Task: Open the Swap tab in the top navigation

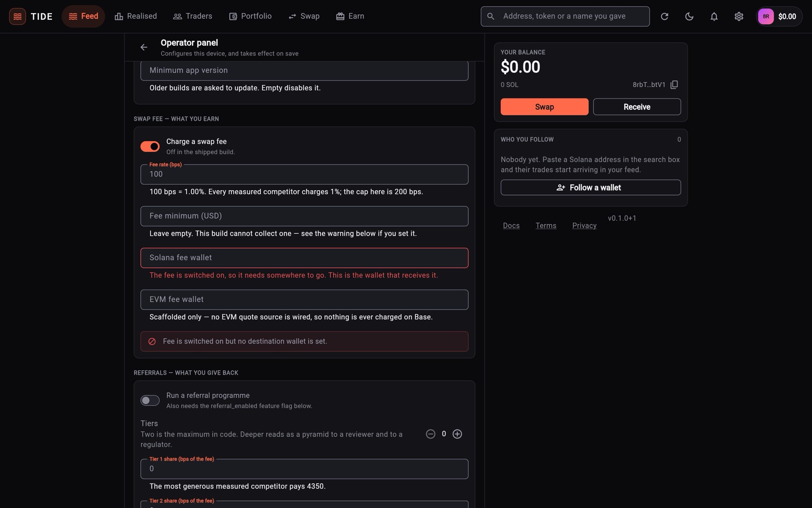Action: 304,16
